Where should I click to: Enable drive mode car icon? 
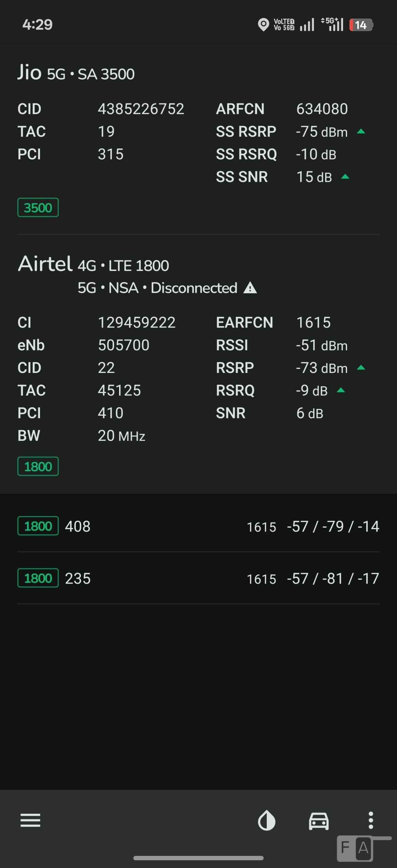(319, 821)
